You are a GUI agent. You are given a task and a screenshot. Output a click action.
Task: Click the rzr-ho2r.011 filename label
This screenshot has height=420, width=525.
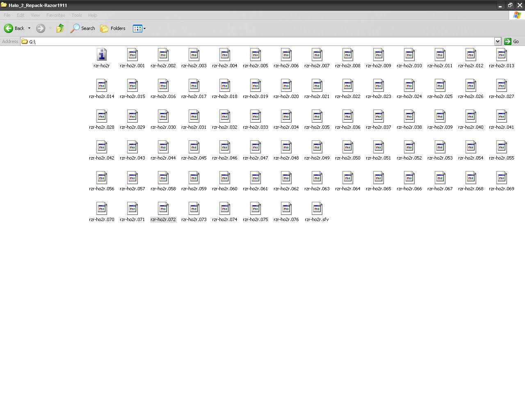click(440, 66)
